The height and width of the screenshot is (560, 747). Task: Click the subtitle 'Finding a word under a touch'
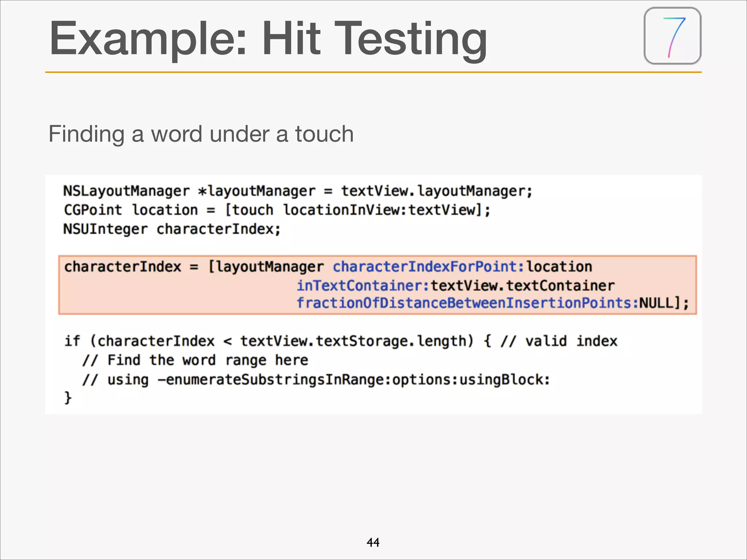(201, 134)
